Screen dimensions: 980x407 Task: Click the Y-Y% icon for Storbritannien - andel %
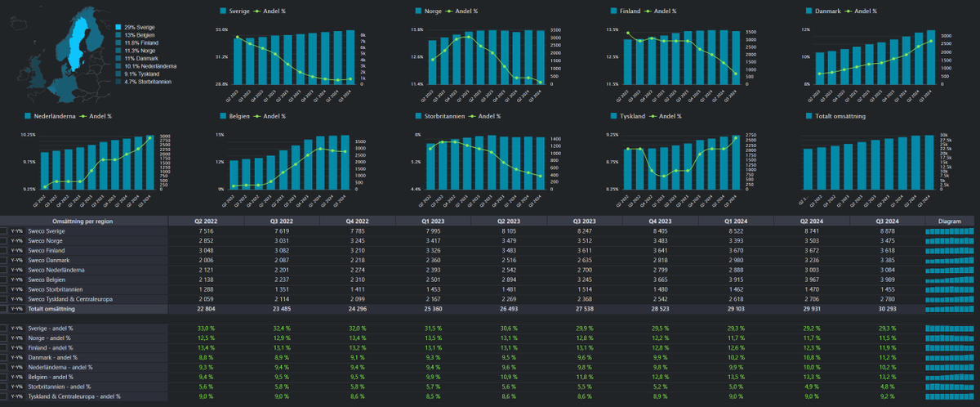17,387
